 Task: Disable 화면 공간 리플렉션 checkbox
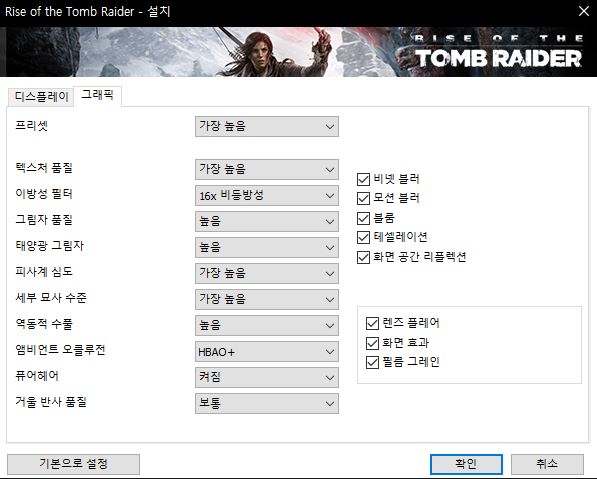click(x=364, y=257)
